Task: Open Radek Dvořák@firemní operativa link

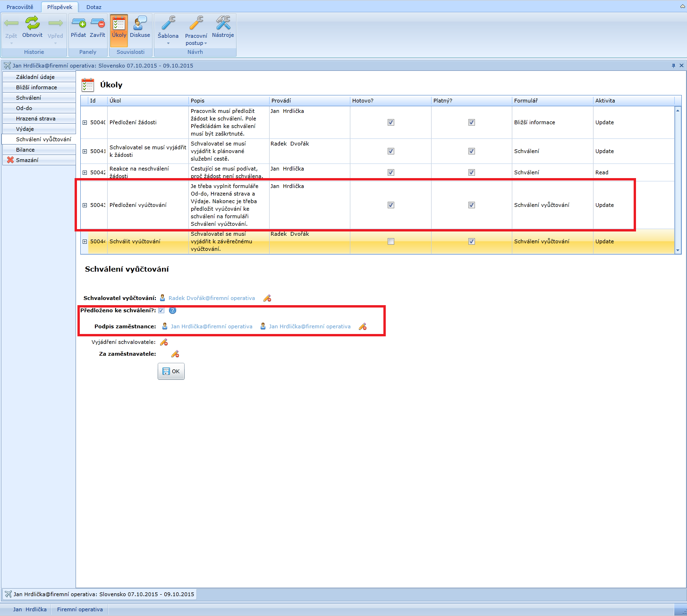Action: pos(212,298)
